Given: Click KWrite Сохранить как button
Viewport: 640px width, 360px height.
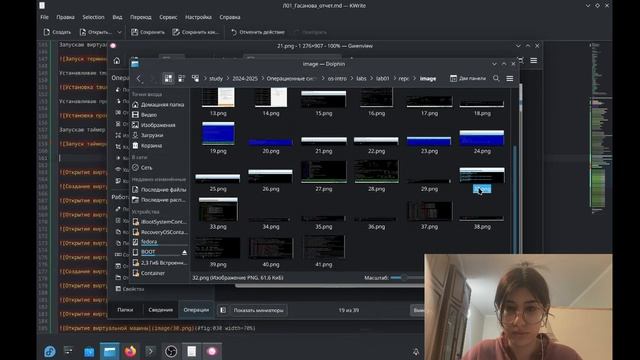Looking at the screenshot, I should [x=196, y=32].
